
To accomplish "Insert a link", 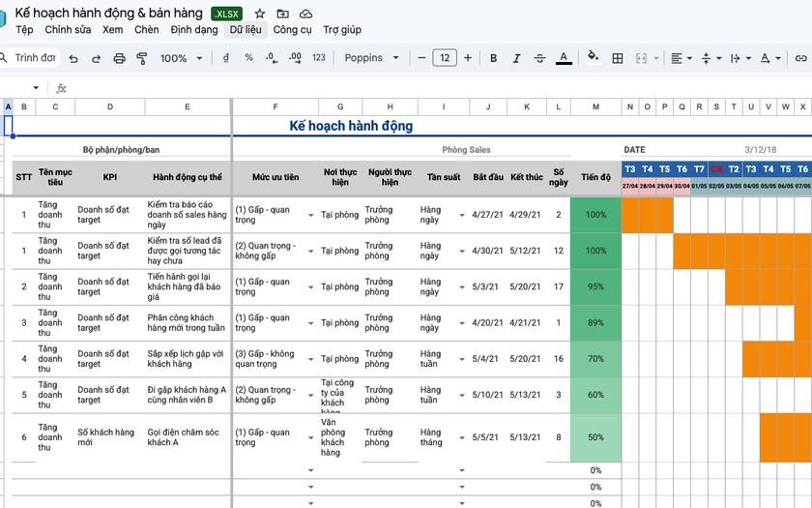I will (x=800, y=58).
